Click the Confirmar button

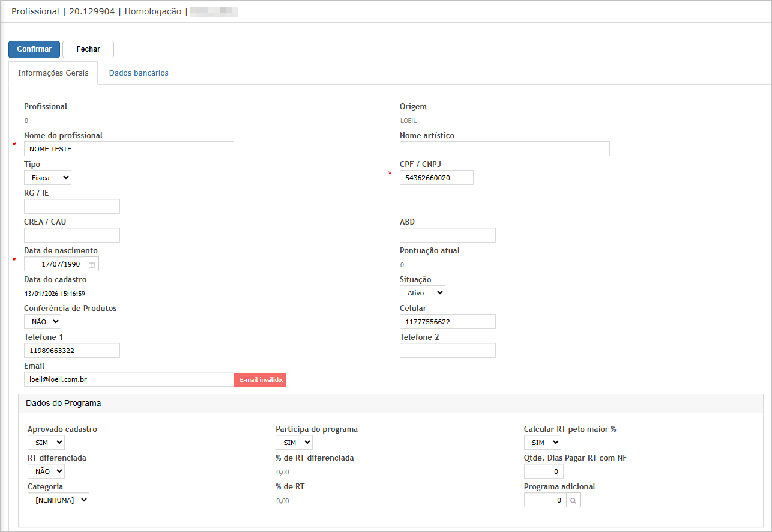click(x=34, y=49)
